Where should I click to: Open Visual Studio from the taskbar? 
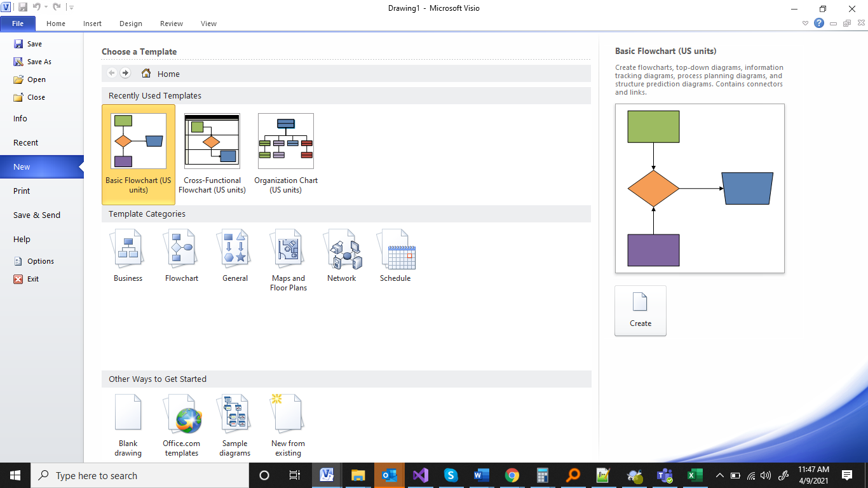(x=420, y=475)
